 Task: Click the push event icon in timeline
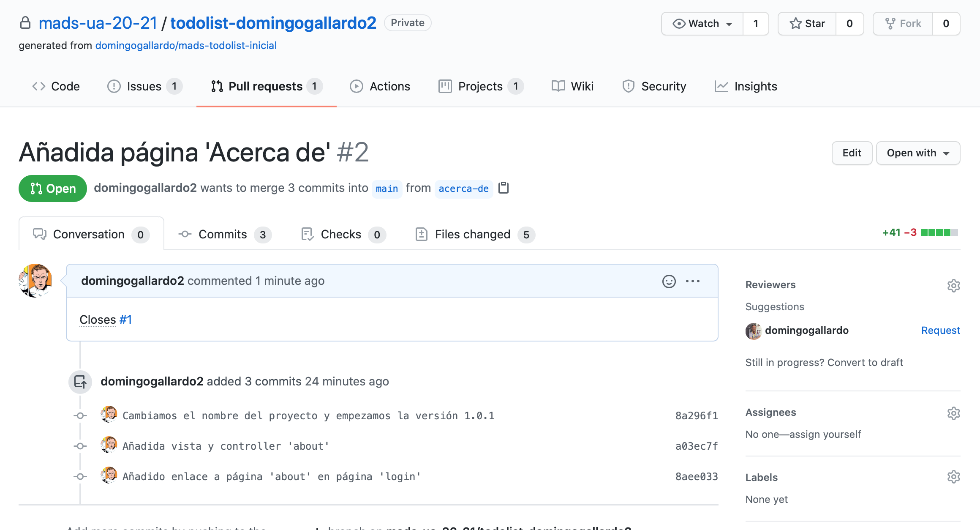(80, 382)
